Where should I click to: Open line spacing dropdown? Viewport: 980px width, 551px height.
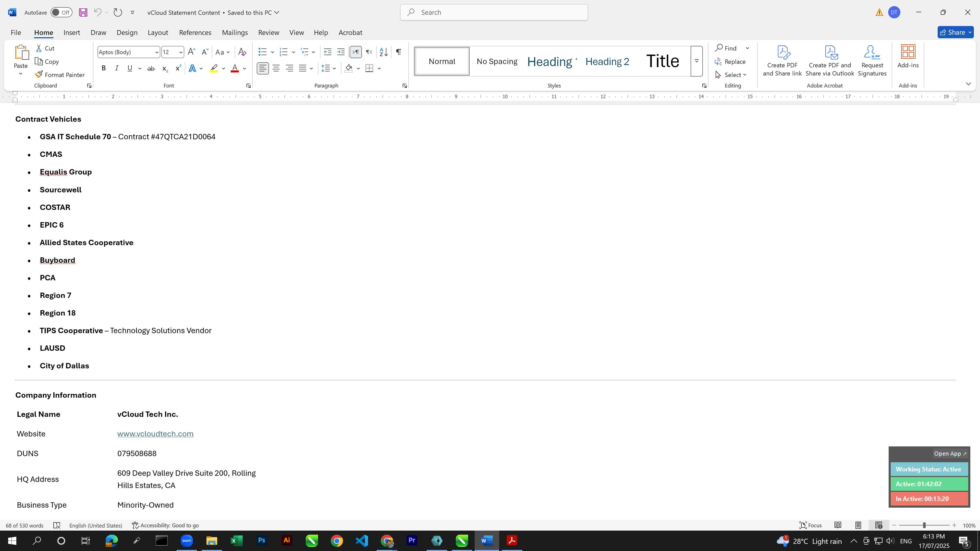[329, 68]
